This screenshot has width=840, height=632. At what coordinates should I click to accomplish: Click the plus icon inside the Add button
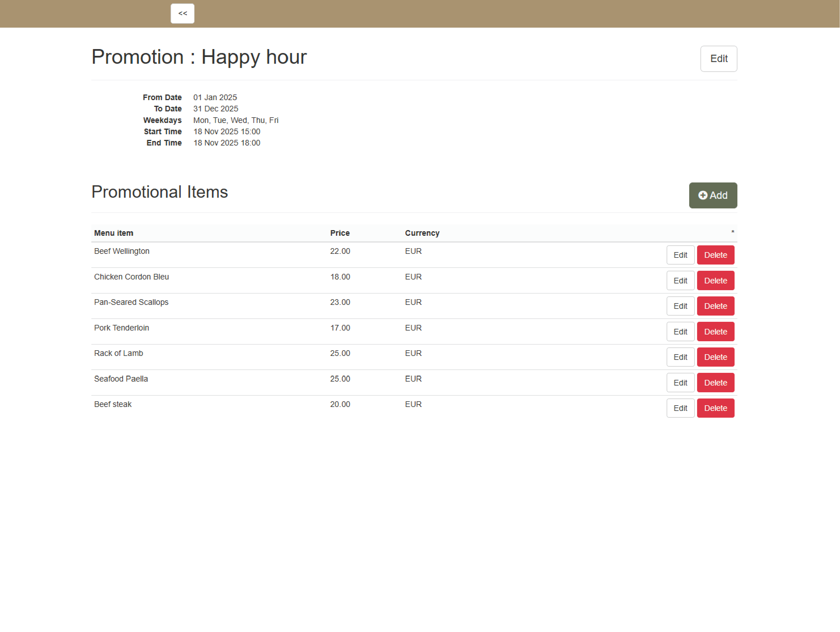[703, 195]
